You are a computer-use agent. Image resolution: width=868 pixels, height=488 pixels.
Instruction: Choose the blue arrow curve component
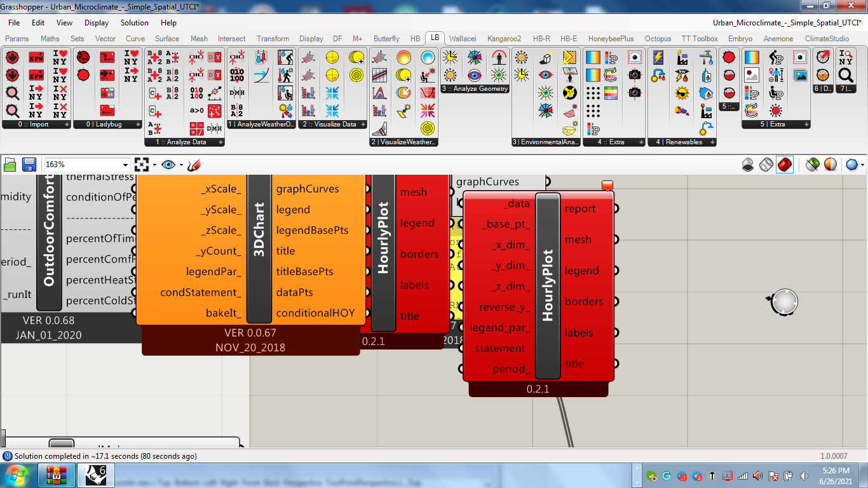(x=261, y=75)
